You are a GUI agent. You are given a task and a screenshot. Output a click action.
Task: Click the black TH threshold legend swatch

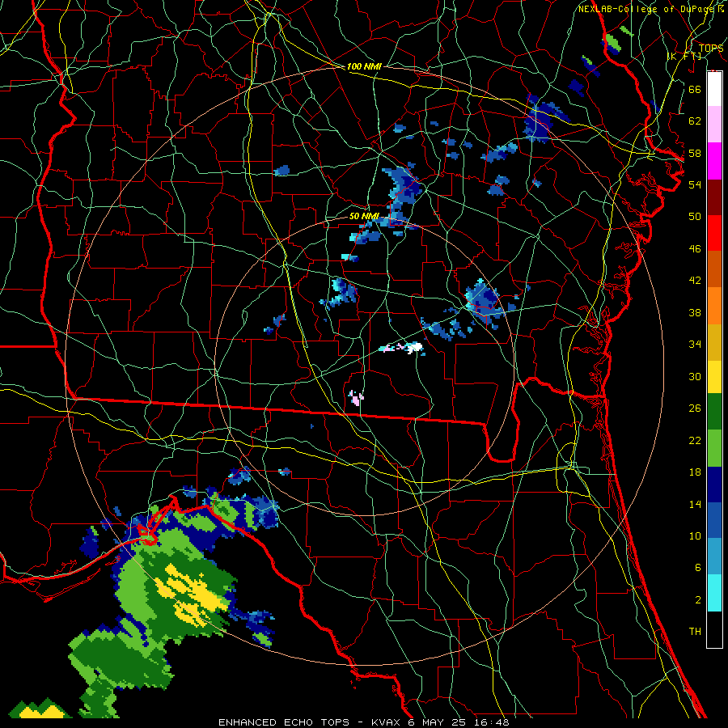[714, 629]
